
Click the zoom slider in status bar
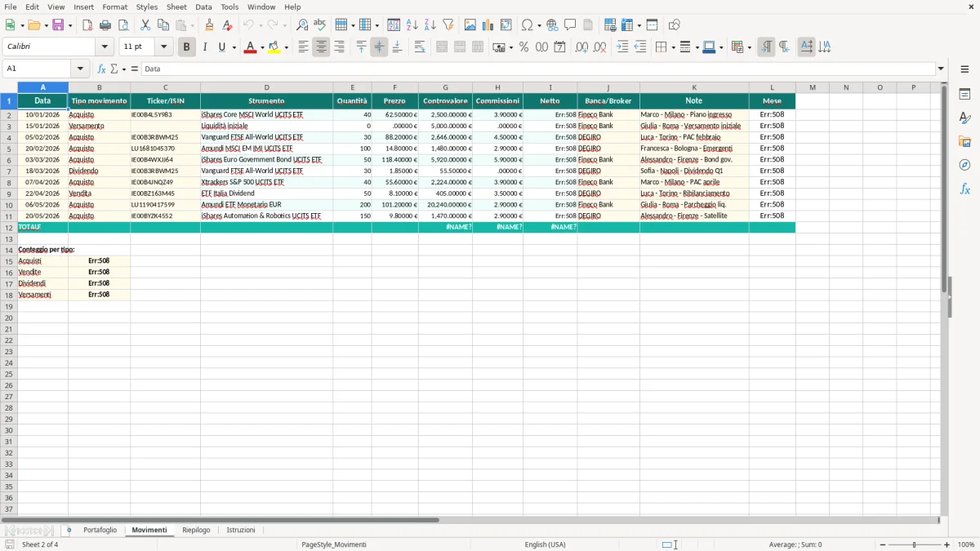914,544
